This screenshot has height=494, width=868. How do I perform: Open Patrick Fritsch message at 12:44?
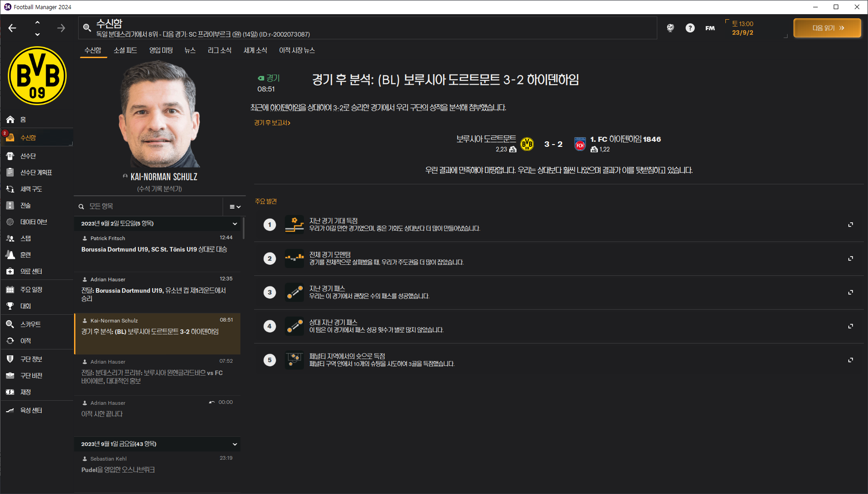pos(157,252)
